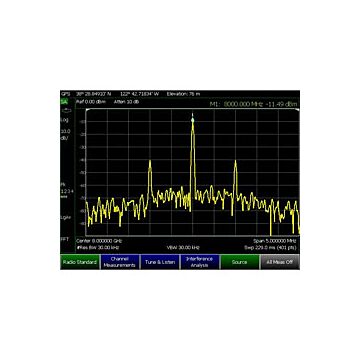Select the Tune & Listen softkey
The height and width of the screenshot is (360, 360).
coord(160,262)
